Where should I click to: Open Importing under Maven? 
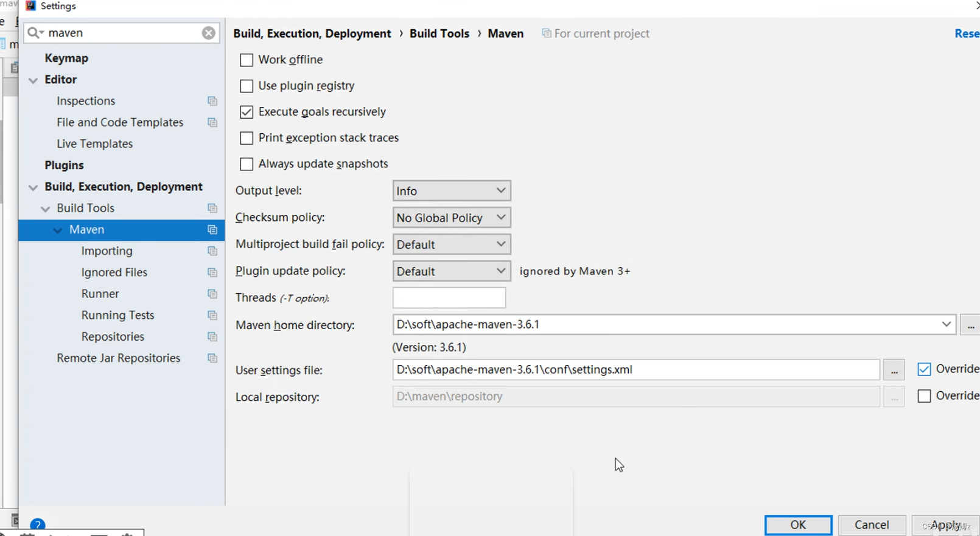point(107,251)
